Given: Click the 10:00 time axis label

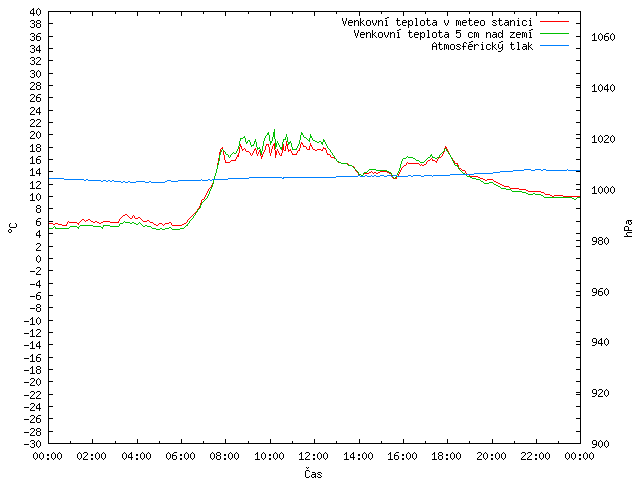Looking at the screenshot, I should pos(269,456).
